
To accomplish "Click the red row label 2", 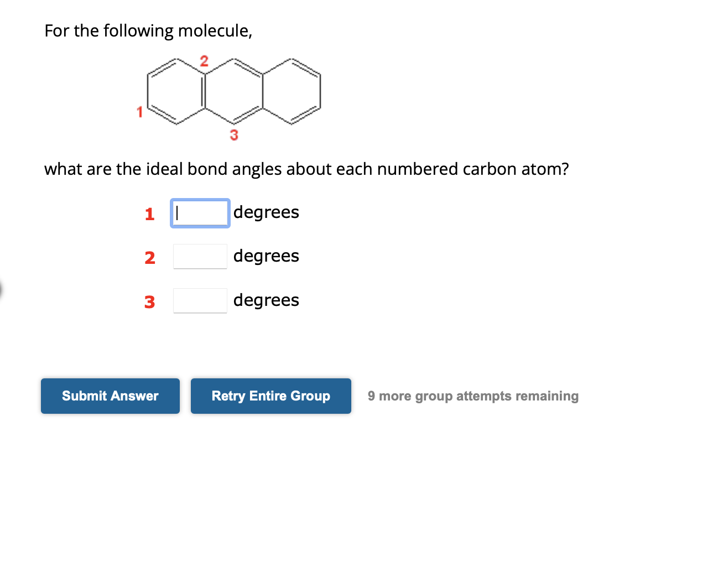I will 149,257.
